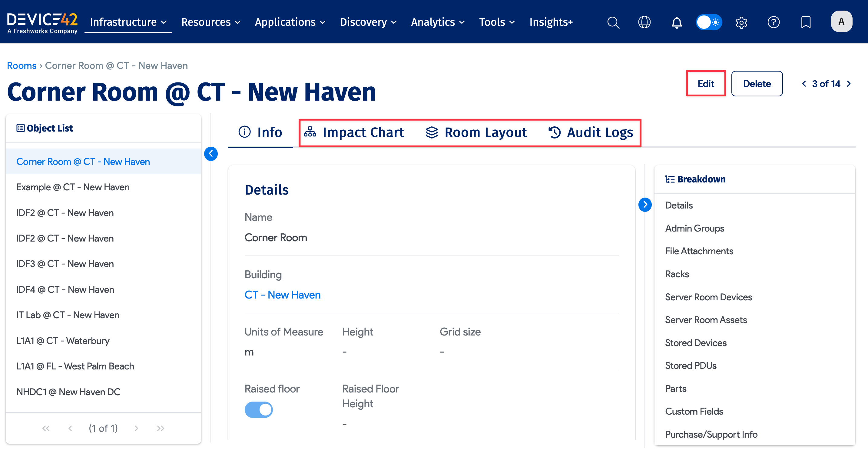Go to next room record arrow

point(849,84)
